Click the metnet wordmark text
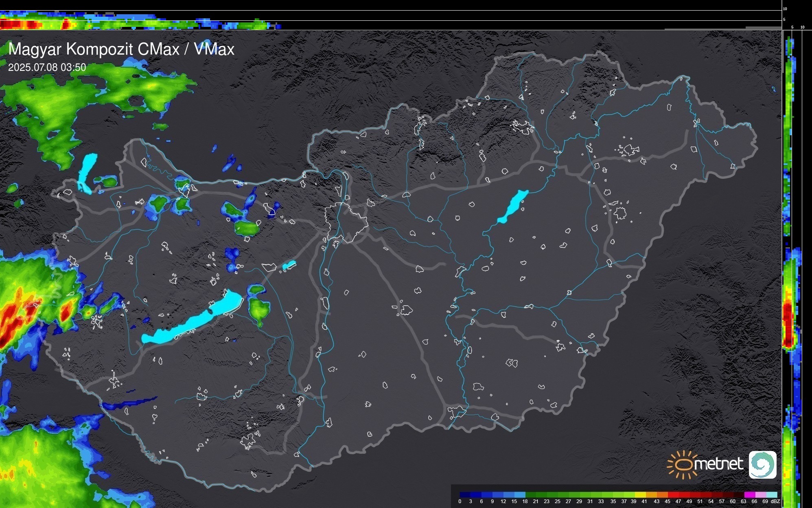This screenshot has height=508, width=812. point(718,464)
